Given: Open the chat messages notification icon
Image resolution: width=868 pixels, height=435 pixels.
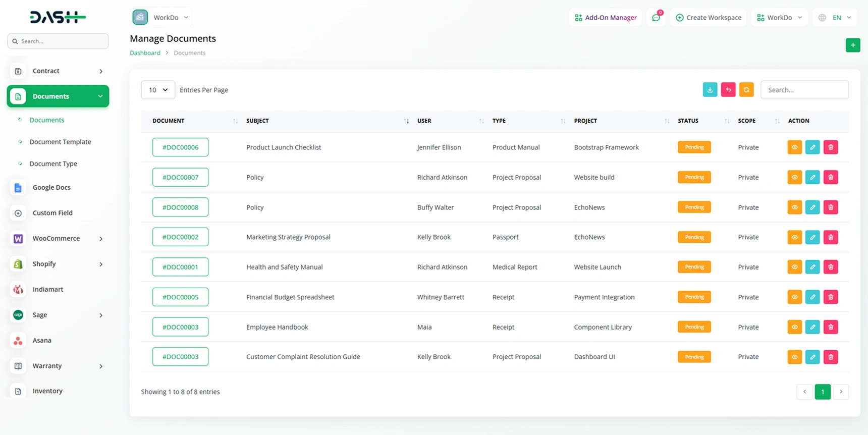Looking at the screenshot, I should click(656, 18).
